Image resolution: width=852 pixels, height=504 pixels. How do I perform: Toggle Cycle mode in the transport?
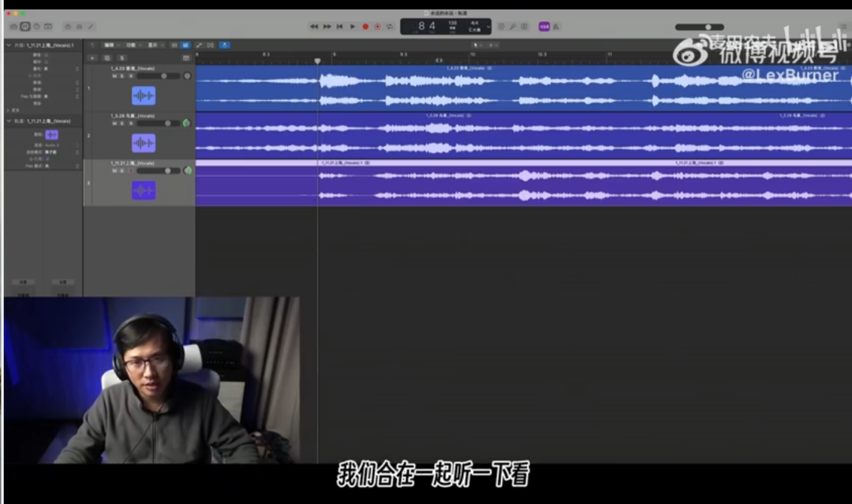tap(390, 27)
